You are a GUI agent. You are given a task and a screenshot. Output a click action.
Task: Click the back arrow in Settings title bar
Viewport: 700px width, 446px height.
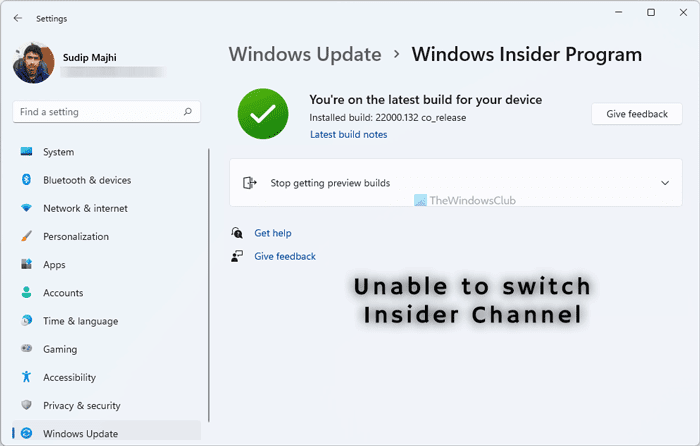coord(18,17)
